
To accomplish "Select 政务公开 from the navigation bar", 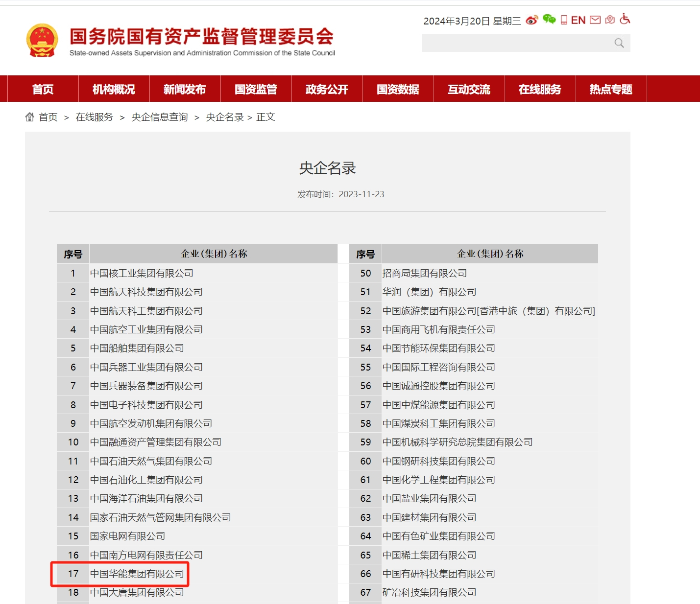I will (x=327, y=89).
